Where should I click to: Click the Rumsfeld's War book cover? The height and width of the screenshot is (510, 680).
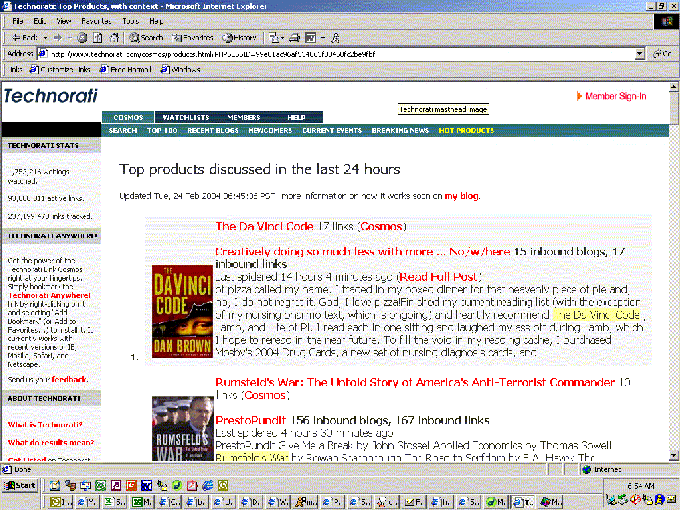183,428
